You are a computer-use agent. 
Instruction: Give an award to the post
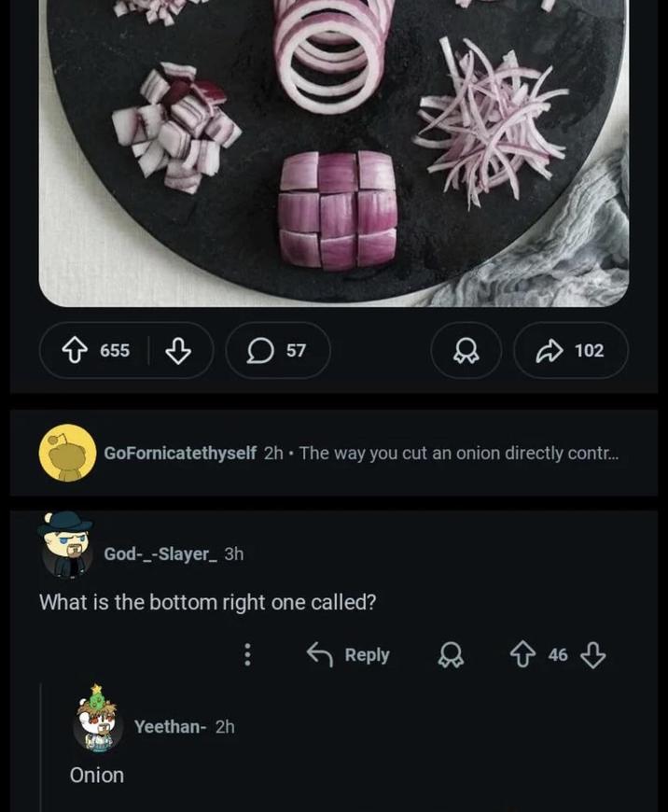click(x=466, y=351)
